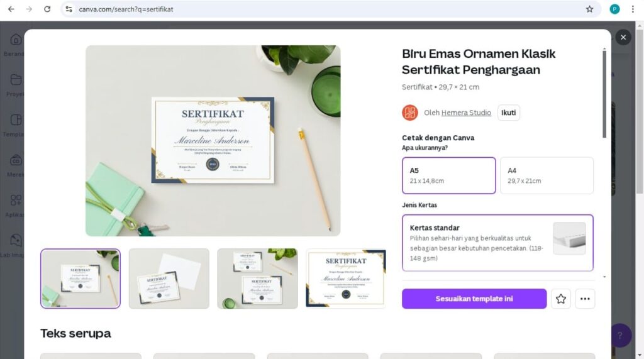Show the flat certificate design thumbnail

point(346,279)
